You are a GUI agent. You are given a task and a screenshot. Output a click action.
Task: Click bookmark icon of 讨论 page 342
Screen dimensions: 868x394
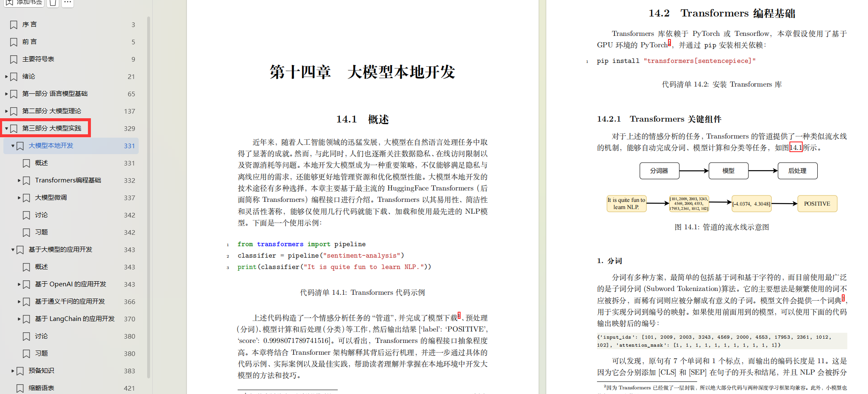coord(26,215)
